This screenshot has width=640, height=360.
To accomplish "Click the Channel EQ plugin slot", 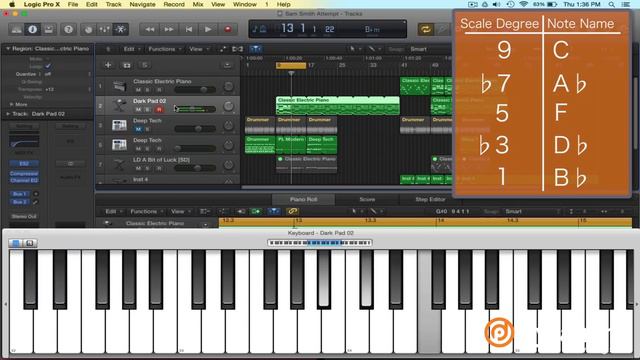I will 24,180.
